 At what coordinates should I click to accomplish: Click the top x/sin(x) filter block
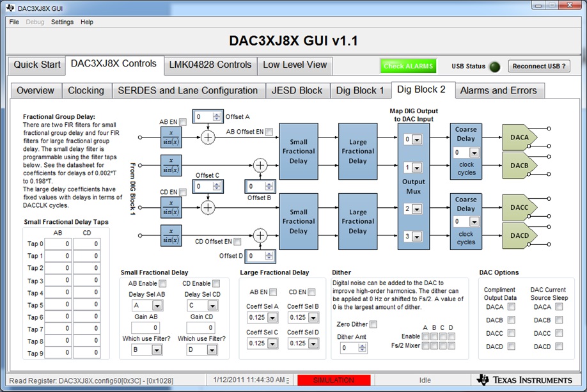pyautogui.click(x=171, y=137)
